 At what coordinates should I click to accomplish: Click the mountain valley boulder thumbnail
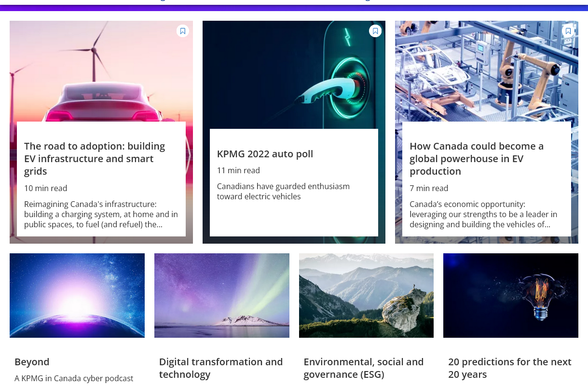click(x=366, y=295)
